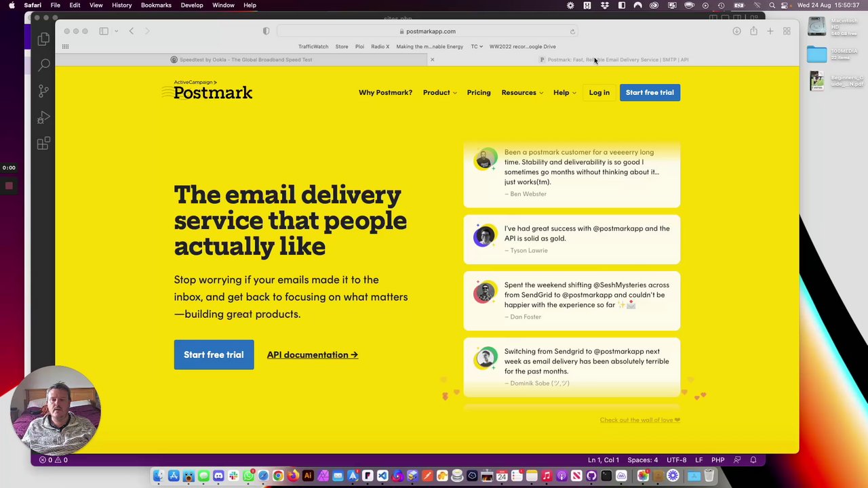Click the postmarkapp.com address bar
The image size is (868, 488).
(426, 31)
